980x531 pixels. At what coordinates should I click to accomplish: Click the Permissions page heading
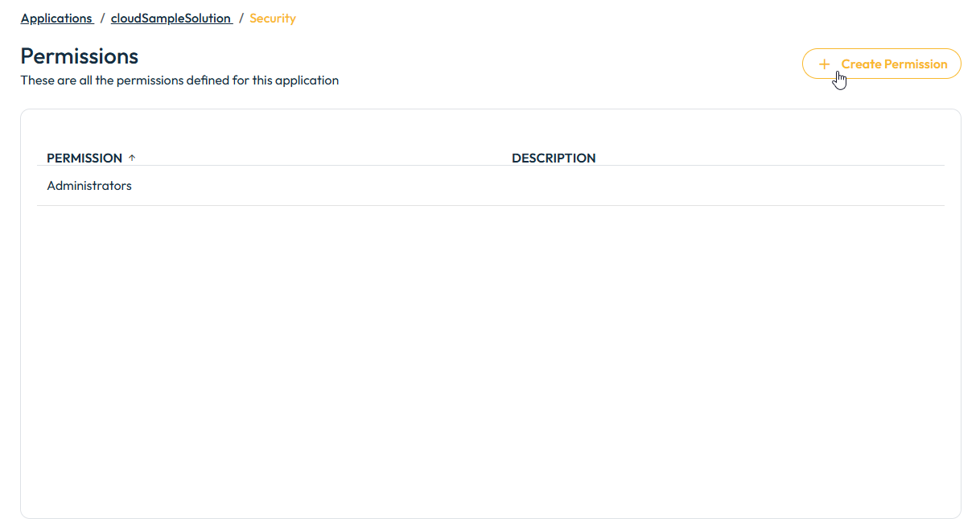(x=80, y=56)
